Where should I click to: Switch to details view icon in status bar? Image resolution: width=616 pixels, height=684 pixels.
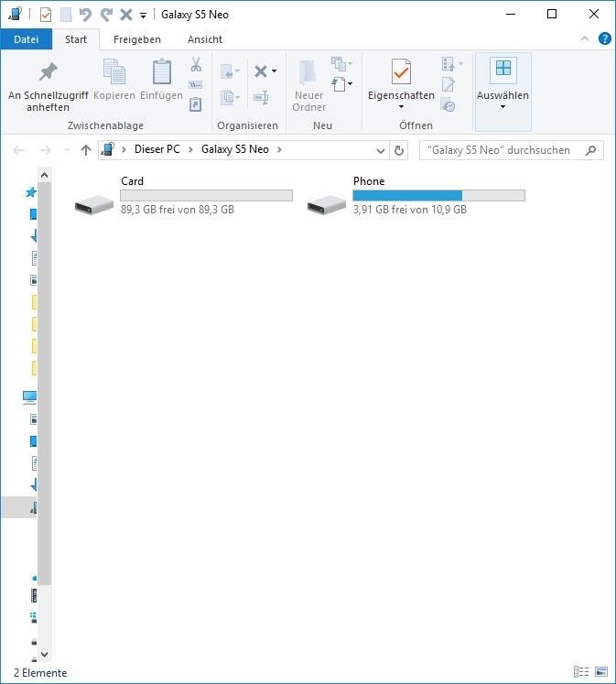tap(580, 671)
